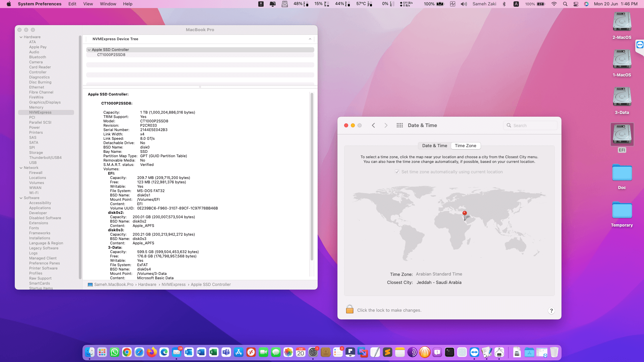Launch Firefox from the Dock
644x362 pixels.
coord(152,352)
